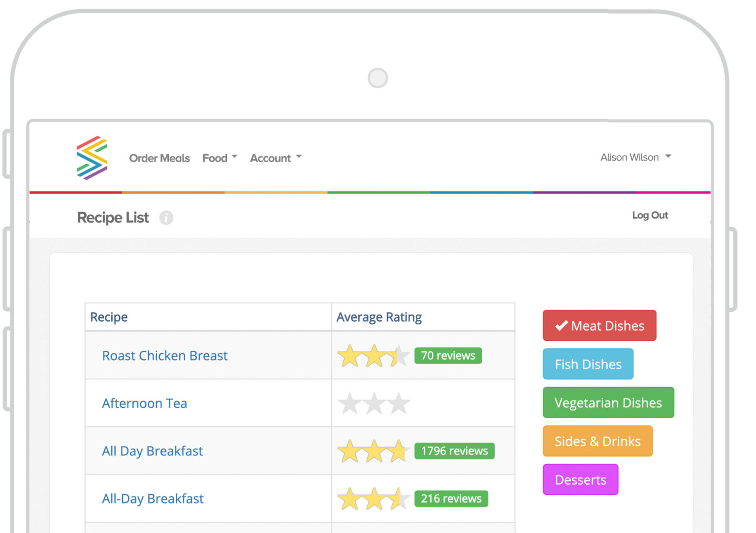Activate the Desserts category filter
This screenshot has width=756, height=533.
coord(580,479)
